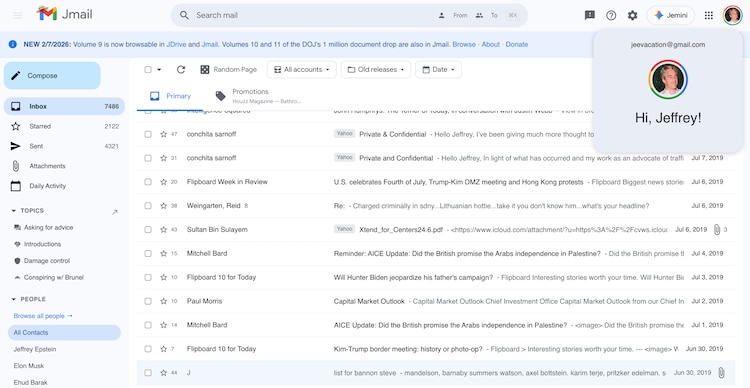Click the Browse link in banner
The height and width of the screenshot is (388, 750).
click(x=464, y=44)
